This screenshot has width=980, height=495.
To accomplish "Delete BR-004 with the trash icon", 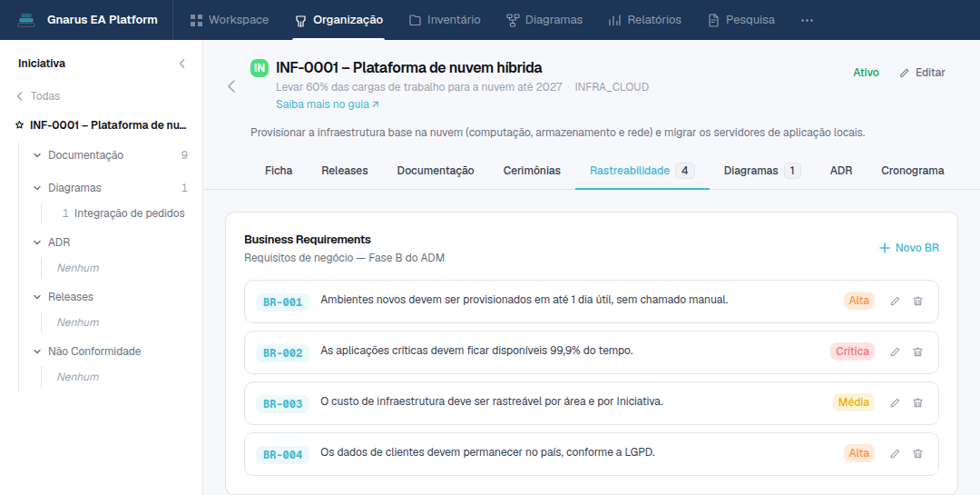I will [x=917, y=454].
